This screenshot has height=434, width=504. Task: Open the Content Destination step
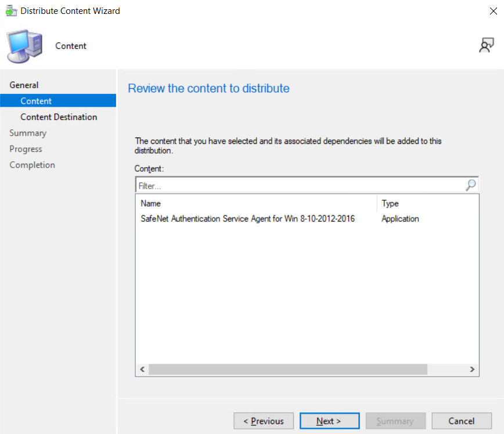(59, 117)
